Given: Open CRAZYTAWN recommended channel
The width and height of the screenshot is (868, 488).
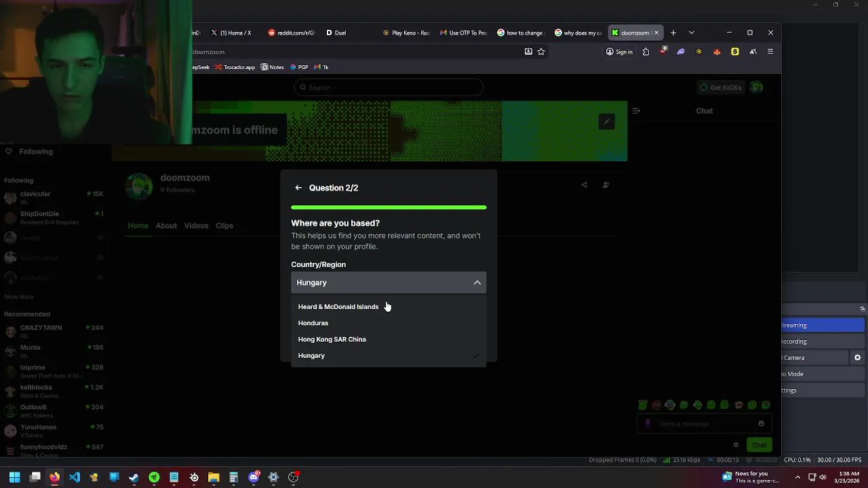Looking at the screenshot, I should coord(54,331).
